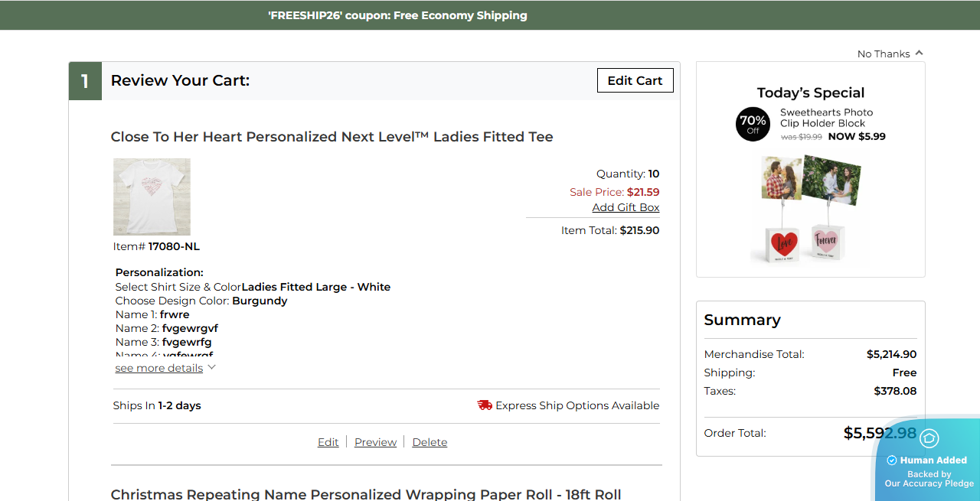Collapse the special offer with No Thanks

coord(890,54)
